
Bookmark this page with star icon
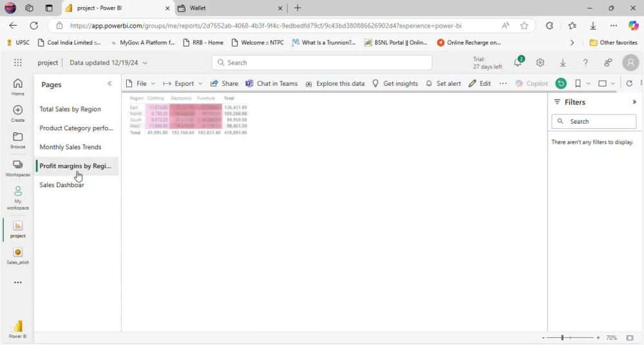click(x=524, y=26)
